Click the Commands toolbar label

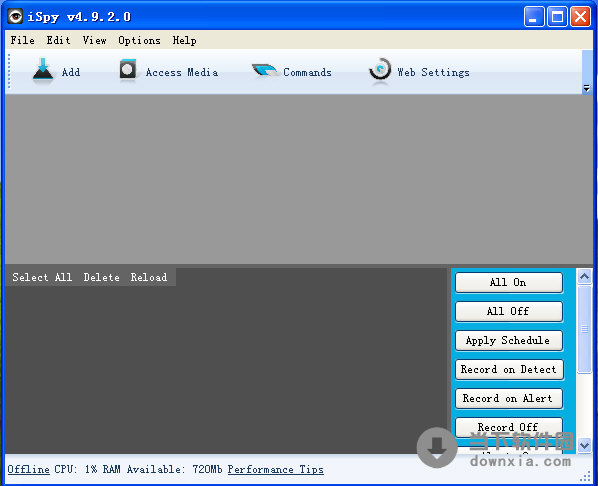pos(307,72)
